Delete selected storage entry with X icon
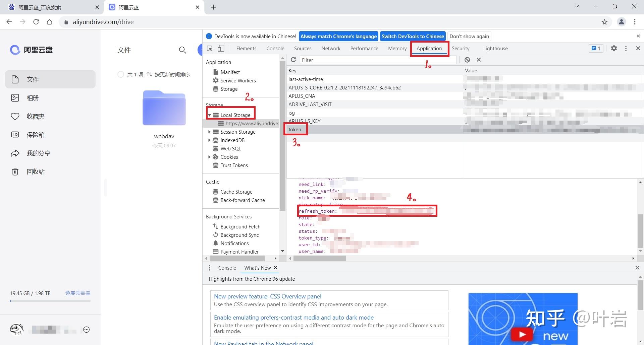The width and height of the screenshot is (644, 345). 479,60
